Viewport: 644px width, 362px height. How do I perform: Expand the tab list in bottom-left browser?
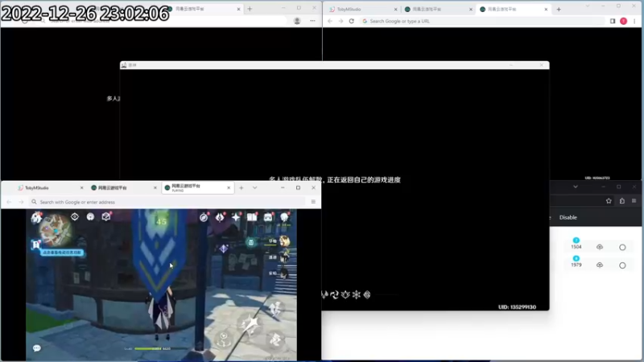coord(254,188)
